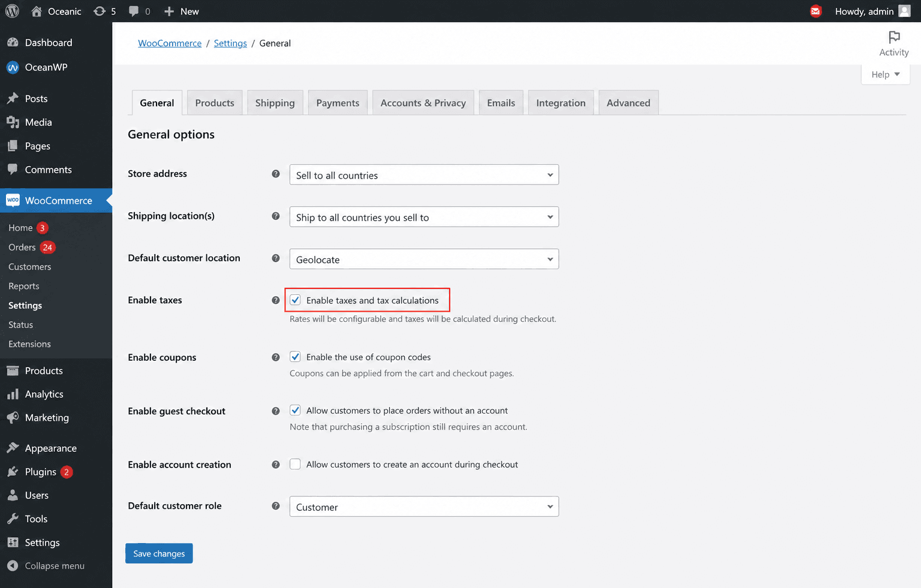Click the Dashboard gauge icon
921x588 pixels.
coord(13,43)
